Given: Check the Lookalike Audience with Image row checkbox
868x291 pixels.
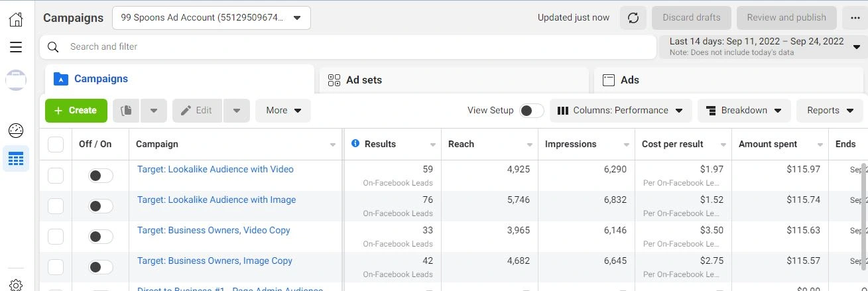Looking at the screenshot, I should pos(56,206).
